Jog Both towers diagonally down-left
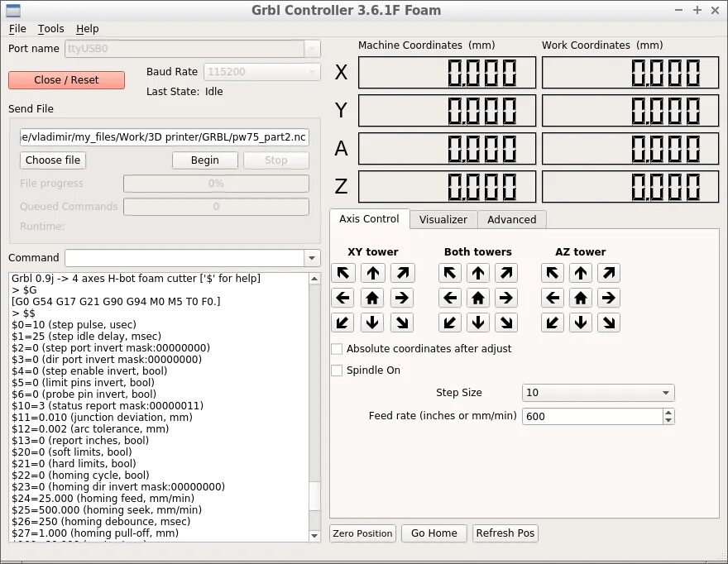 [450, 323]
